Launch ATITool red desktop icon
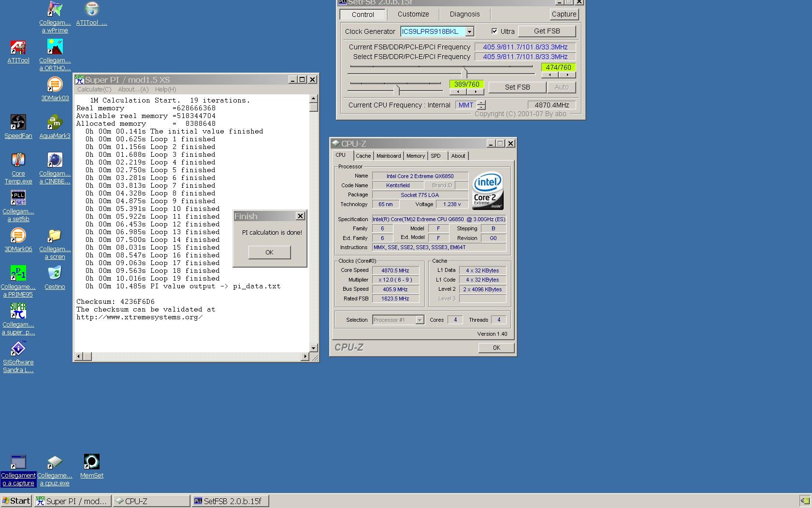 point(18,47)
